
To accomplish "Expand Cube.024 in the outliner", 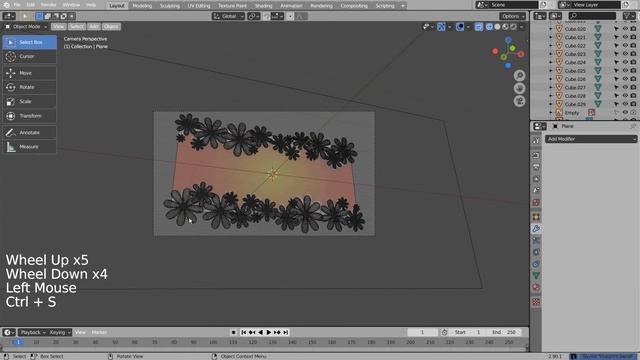I will pyautogui.click(x=551, y=62).
